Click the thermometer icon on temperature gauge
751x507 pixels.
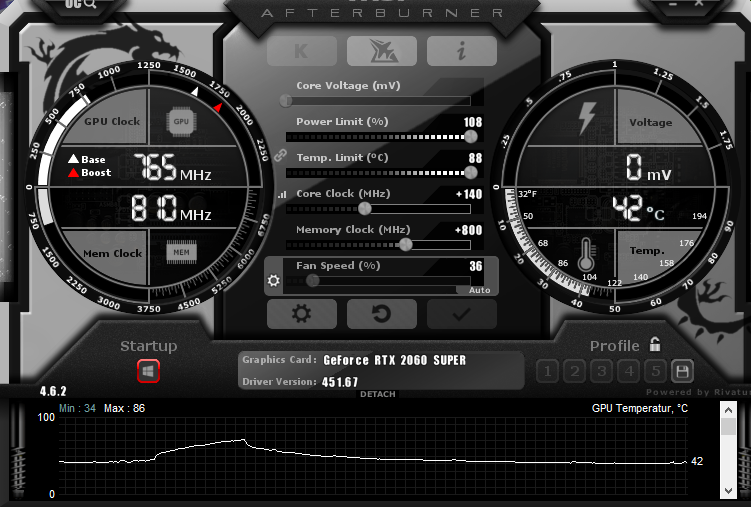point(586,255)
